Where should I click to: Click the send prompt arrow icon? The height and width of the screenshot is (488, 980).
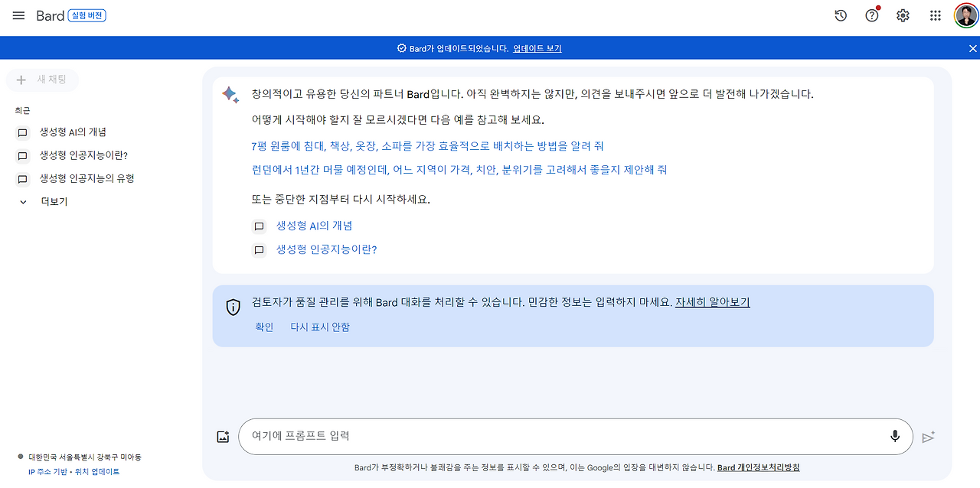(929, 436)
